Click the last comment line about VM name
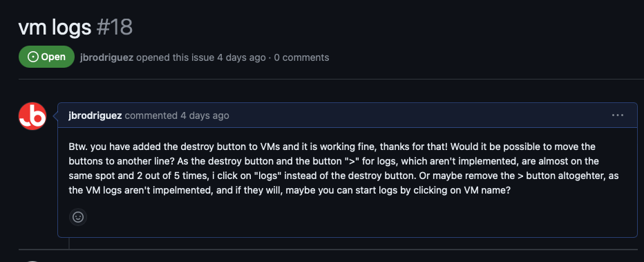 point(290,191)
